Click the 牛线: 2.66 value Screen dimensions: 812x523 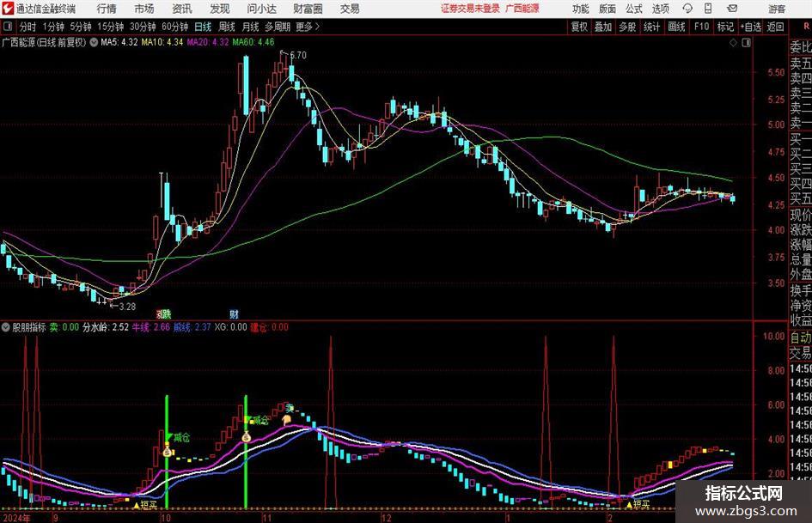[x=150, y=327]
